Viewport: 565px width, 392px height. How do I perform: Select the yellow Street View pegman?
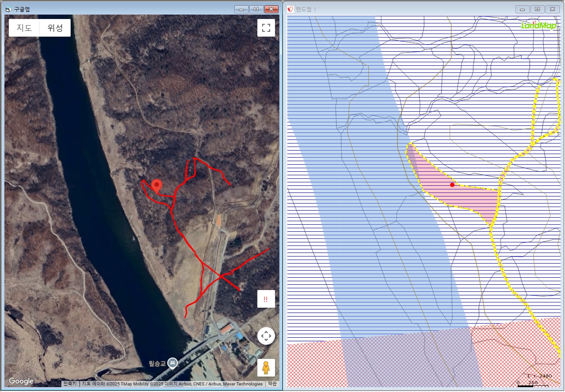(x=266, y=367)
